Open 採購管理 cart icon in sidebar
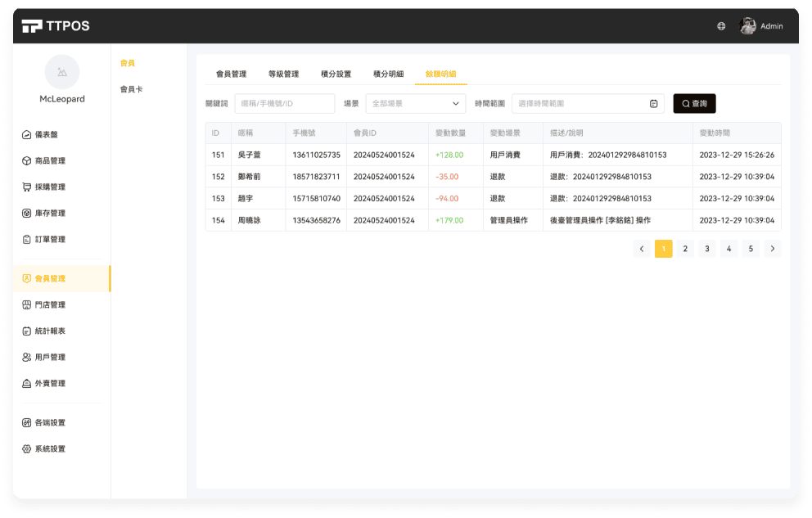Screen dimensions: 812x518 (x=27, y=187)
